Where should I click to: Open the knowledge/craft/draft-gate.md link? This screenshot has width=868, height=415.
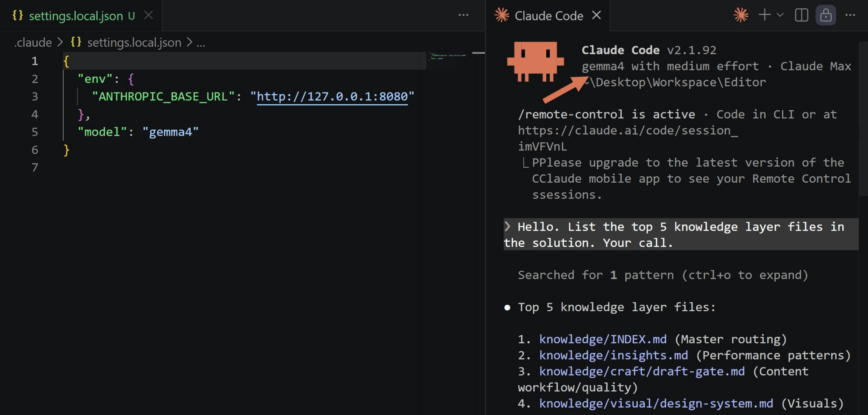(642, 371)
